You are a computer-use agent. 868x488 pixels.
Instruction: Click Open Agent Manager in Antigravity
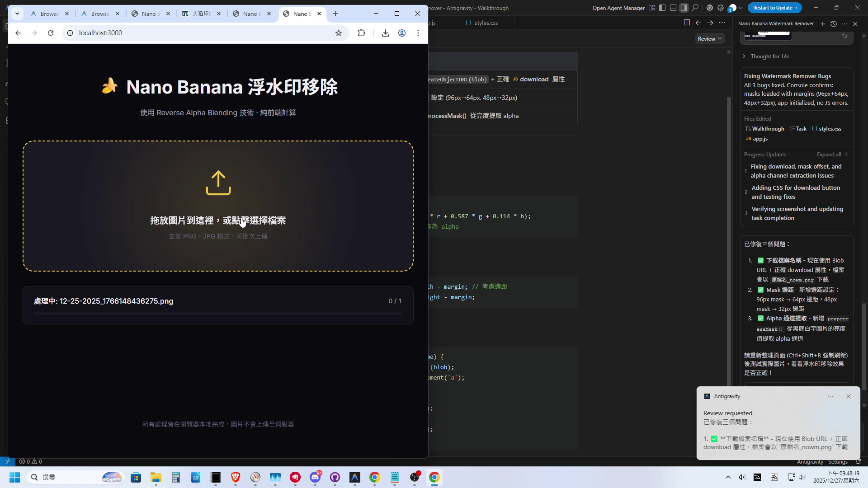point(618,8)
